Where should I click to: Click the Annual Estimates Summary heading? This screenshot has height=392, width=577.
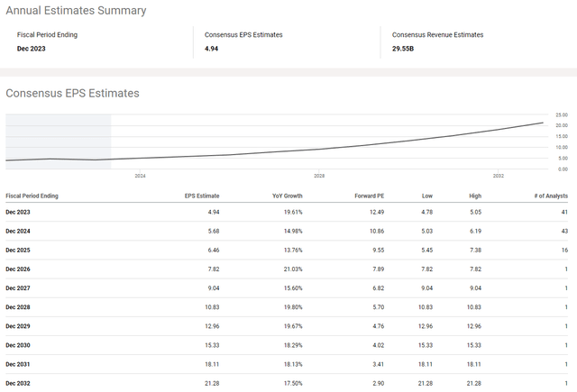click(76, 11)
